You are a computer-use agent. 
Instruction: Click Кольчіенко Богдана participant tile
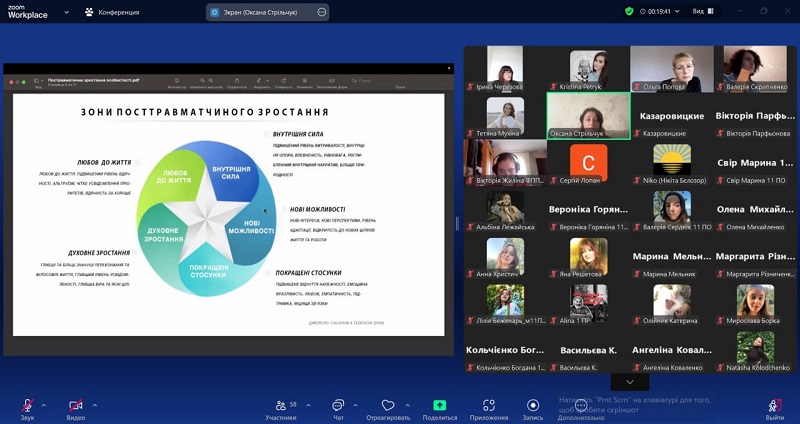pos(505,350)
